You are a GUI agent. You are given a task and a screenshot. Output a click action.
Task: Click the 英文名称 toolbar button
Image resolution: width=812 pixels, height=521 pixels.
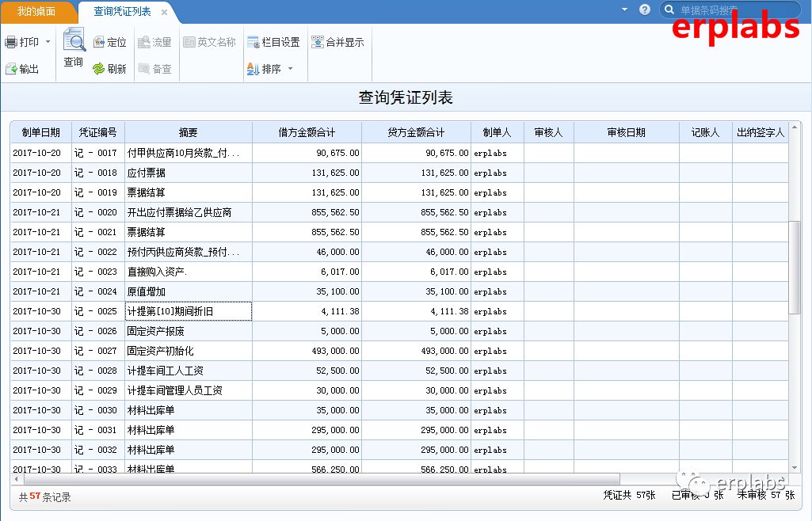(x=209, y=42)
